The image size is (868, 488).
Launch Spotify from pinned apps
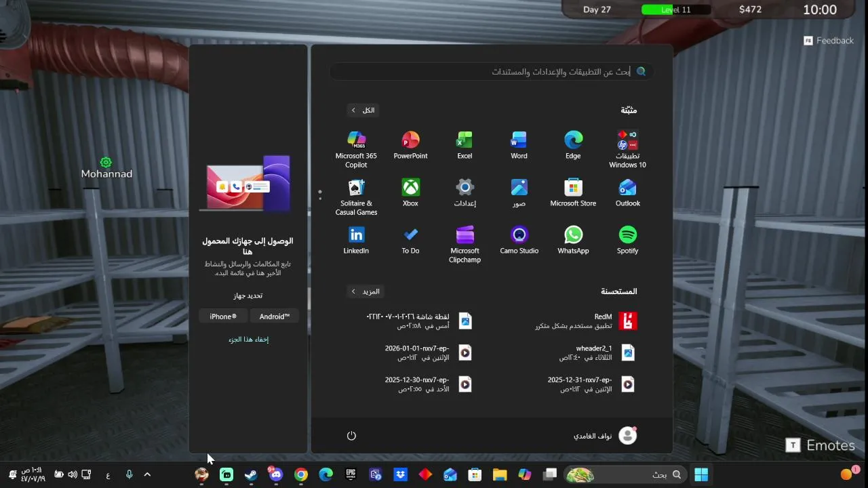(x=627, y=240)
